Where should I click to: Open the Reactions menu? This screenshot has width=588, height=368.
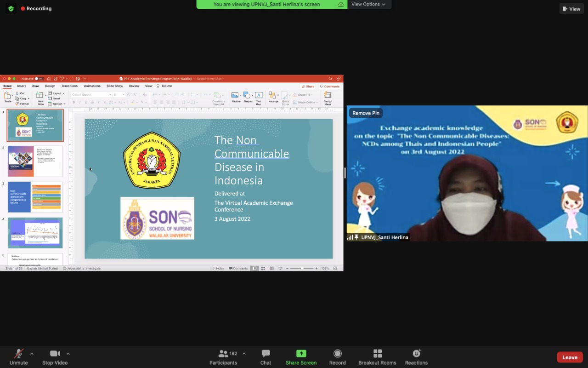[416, 354]
